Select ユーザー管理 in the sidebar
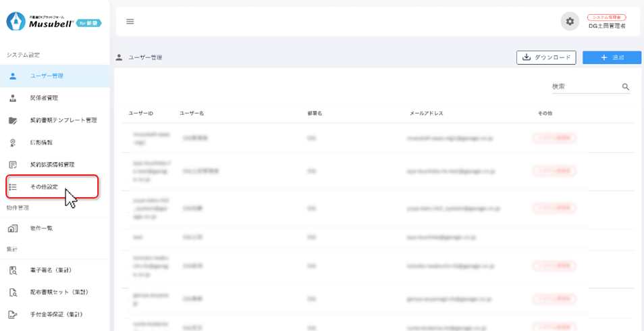 (47, 76)
